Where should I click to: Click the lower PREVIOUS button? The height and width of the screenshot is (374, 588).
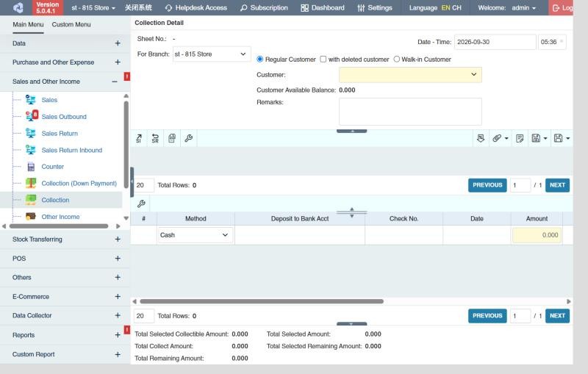tap(487, 316)
